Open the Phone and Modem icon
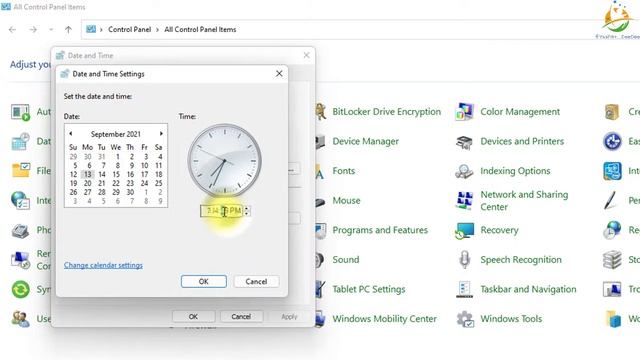The width and height of the screenshot is (640, 360). click(20, 231)
